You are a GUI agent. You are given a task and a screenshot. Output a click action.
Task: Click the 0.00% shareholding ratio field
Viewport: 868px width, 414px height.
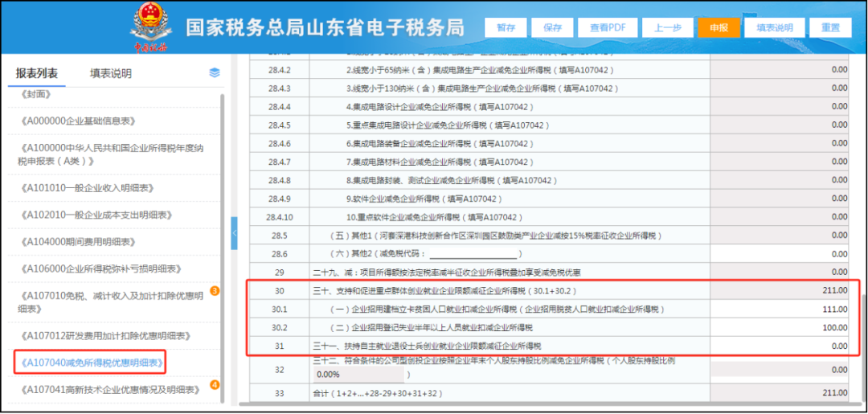click(x=358, y=374)
